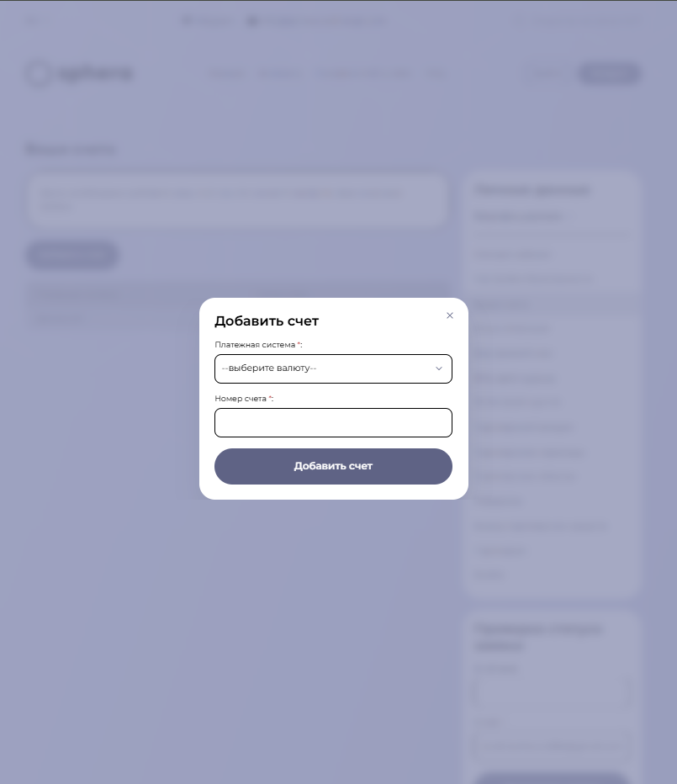Viewport: 677px width, 784px height.
Task: Click second blurred field in lower sidebar widget
Action: click(551, 744)
